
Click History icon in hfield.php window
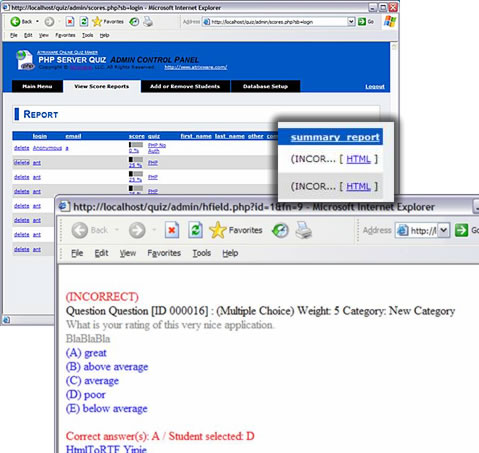pyautogui.click(x=280, y=230)
